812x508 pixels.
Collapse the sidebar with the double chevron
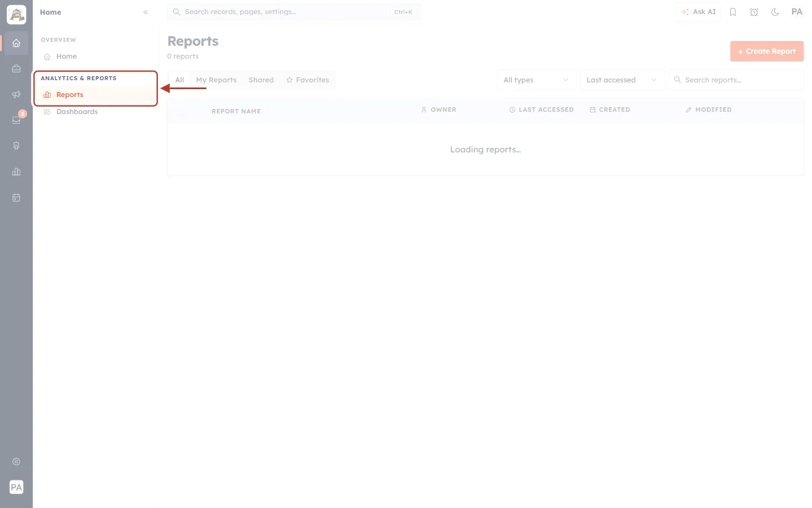(145, 12)
